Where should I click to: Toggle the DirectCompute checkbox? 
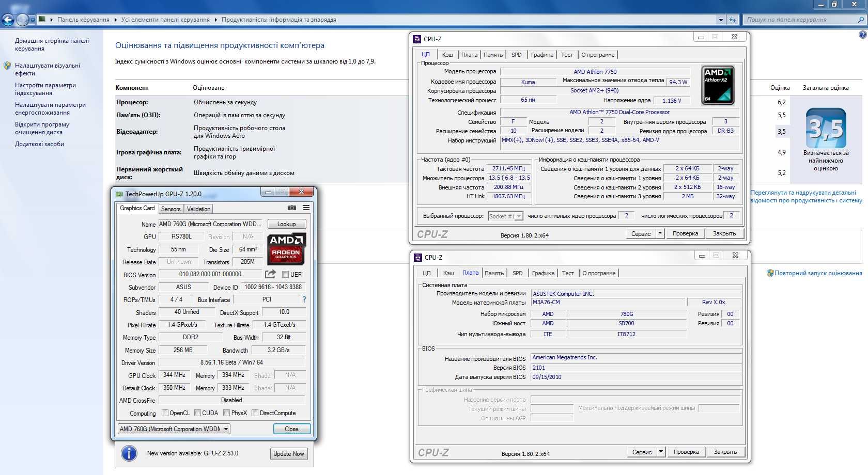pos(255,413)
